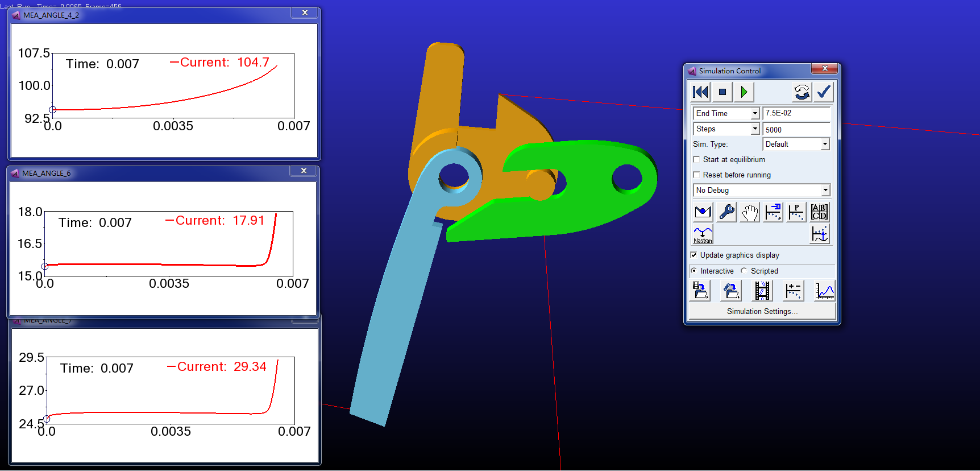Screen dimensions: 980x471
Task: Click the MEA_ANGLE_4_2 window title icon
Action: 16,15
